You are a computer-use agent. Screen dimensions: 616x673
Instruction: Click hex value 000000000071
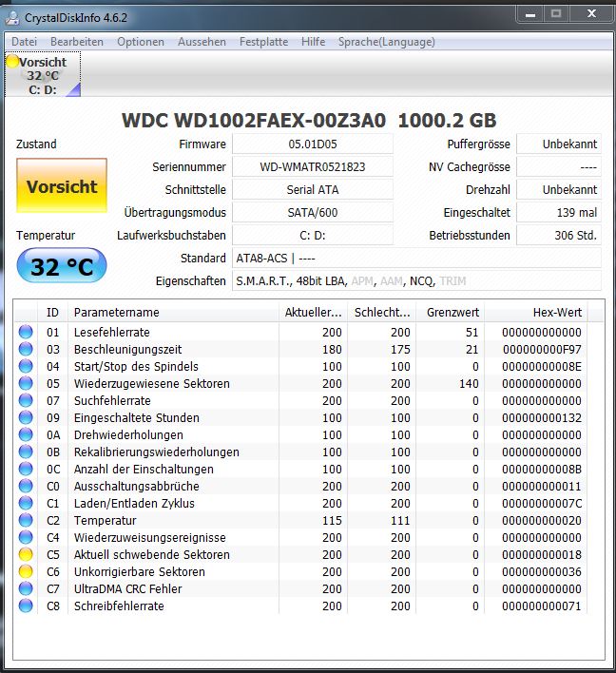pos(542,606)
